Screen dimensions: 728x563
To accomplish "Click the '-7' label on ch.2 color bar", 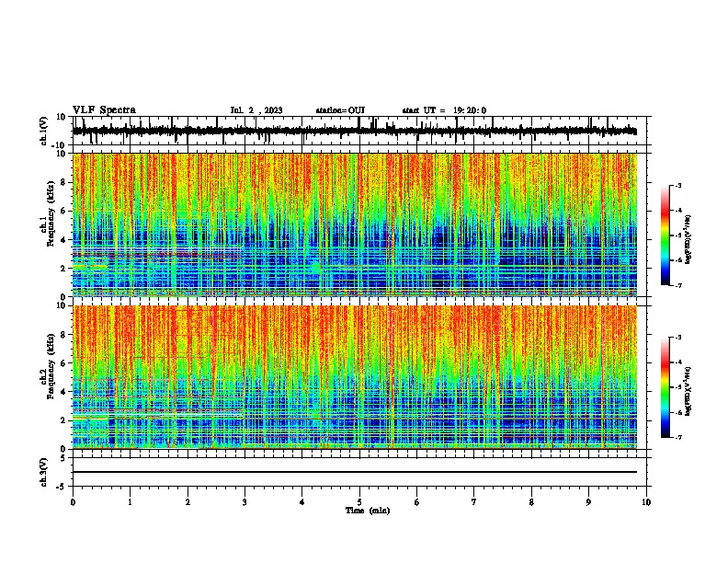I will pyautogui.click(x=678, y=438).
